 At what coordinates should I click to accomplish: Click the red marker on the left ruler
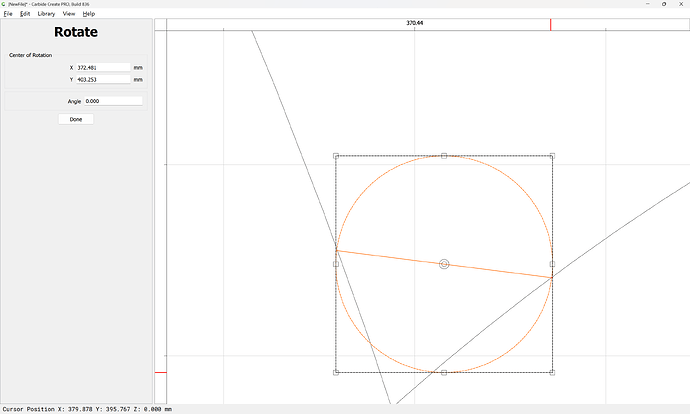coord(160,373)
